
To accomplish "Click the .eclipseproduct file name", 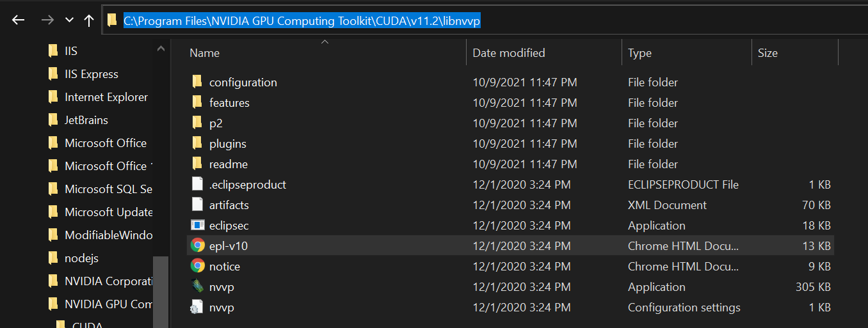I will [x=248, y=185].
